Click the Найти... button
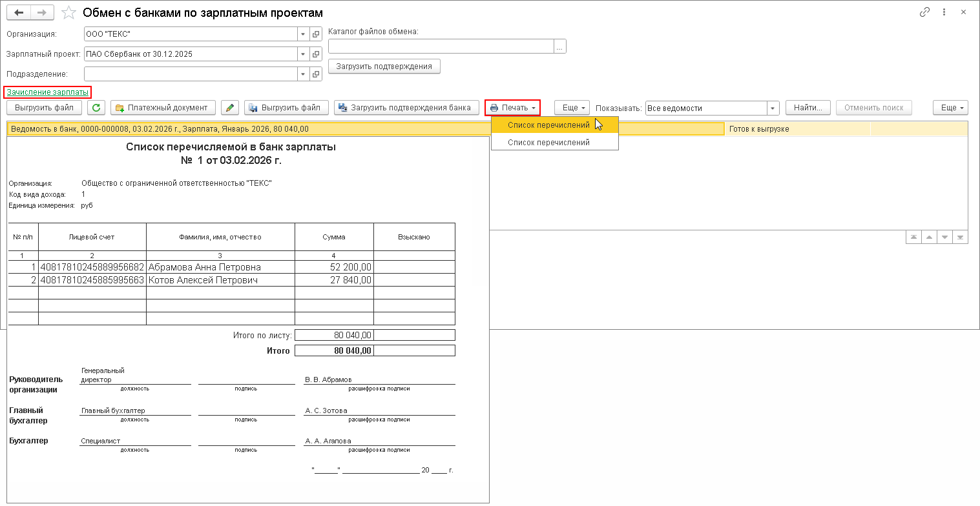The height and width of the screenshot is (506, 980). click(808, 108)
